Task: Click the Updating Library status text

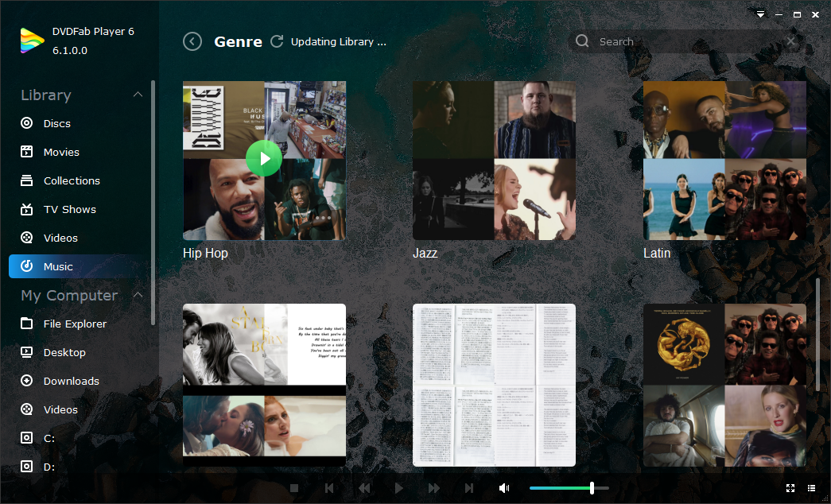Action: click(x=339, y=42)
